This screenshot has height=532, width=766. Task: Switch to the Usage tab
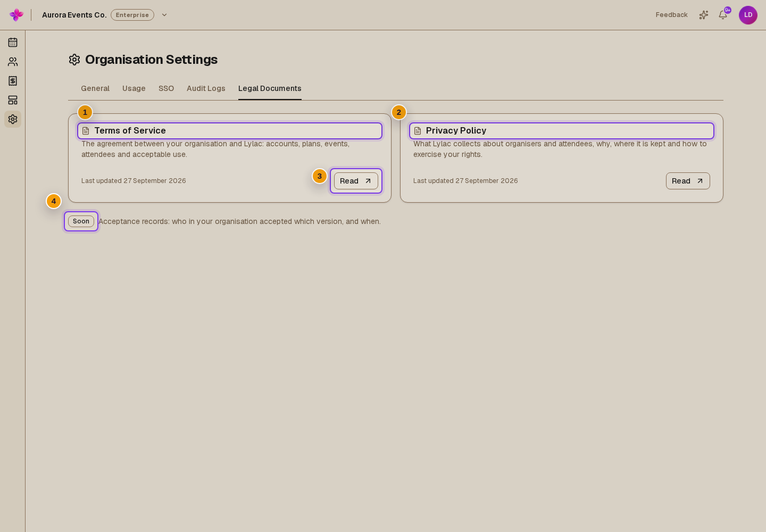tap(134, 88)
